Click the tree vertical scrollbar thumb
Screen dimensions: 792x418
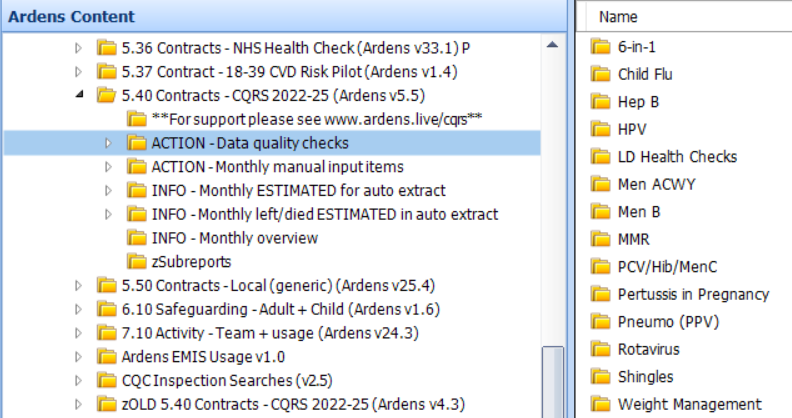coord(553,382)
